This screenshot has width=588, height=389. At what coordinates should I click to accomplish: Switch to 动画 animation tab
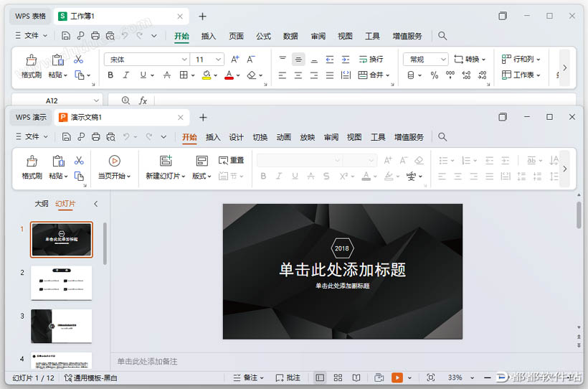283,137
